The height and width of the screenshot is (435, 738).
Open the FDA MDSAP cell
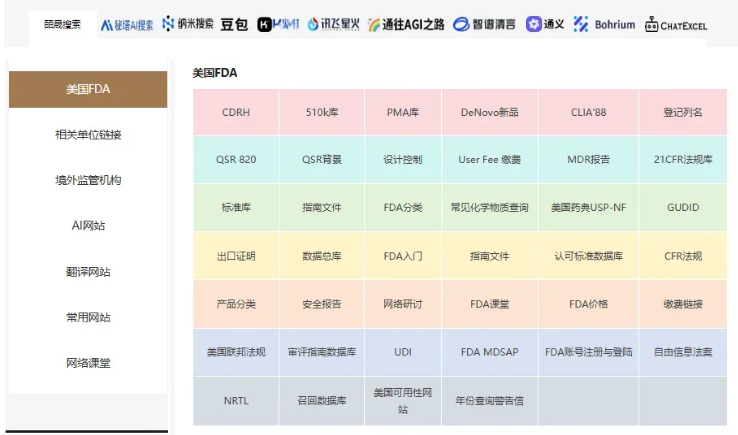click(x=490, y=352)
